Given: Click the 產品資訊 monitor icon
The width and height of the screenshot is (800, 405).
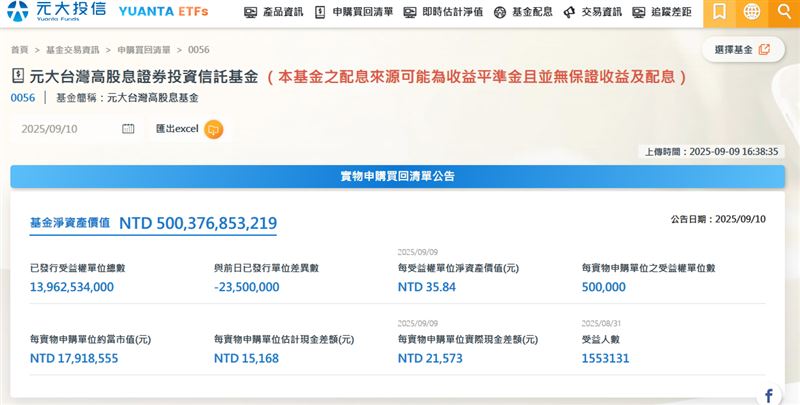Looking at the screenshot, I should click(x=250, y=13).
